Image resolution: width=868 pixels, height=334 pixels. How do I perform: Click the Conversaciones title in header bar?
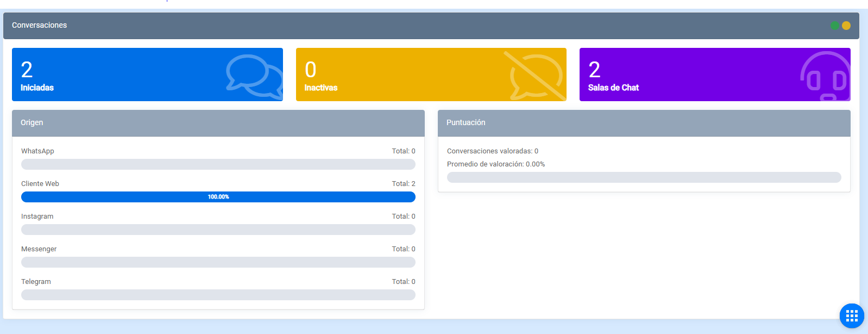pyautogui.click(x=40, y=26)
